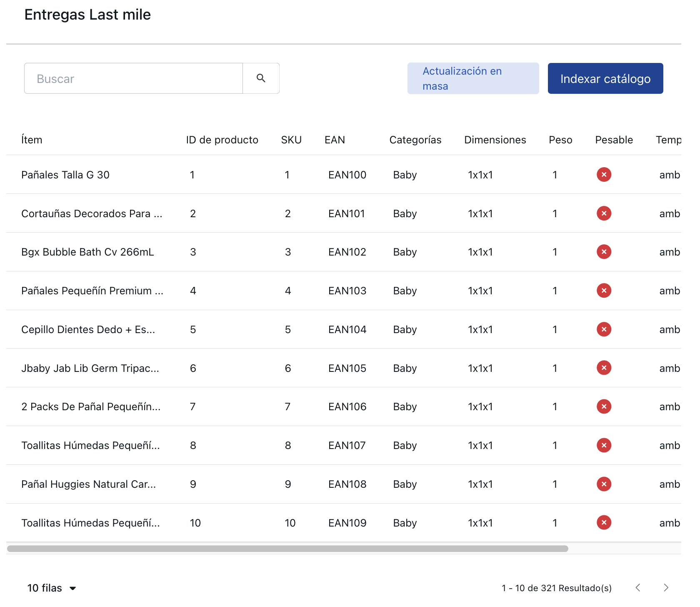The height and width of the screenshot is (607, 700).
Task: Toggle Pesable status for EAN109 row
Action: click(x=604, y=523)
